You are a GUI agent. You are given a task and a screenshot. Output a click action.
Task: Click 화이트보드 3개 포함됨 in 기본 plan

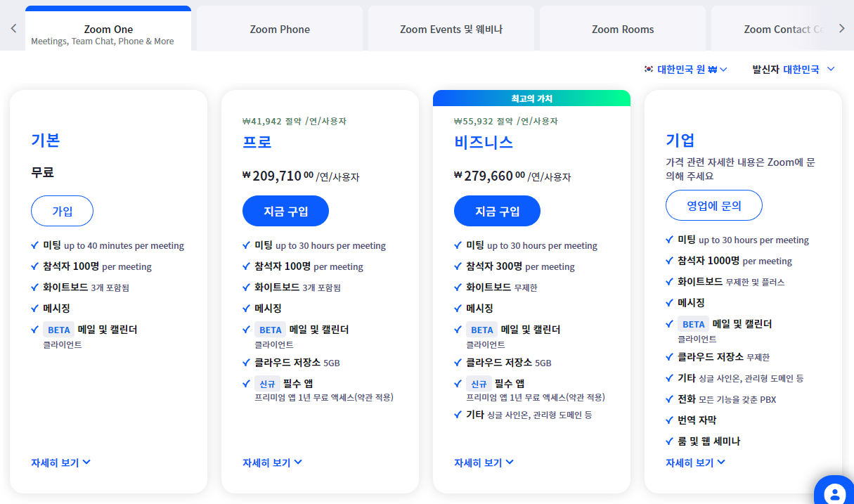click(x=86, y=287)
